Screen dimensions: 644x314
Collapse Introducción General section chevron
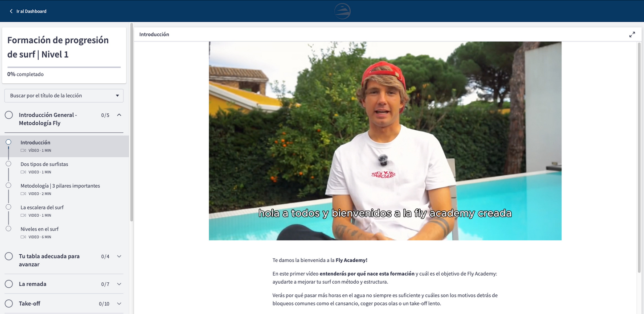click(x=119, y=115)
